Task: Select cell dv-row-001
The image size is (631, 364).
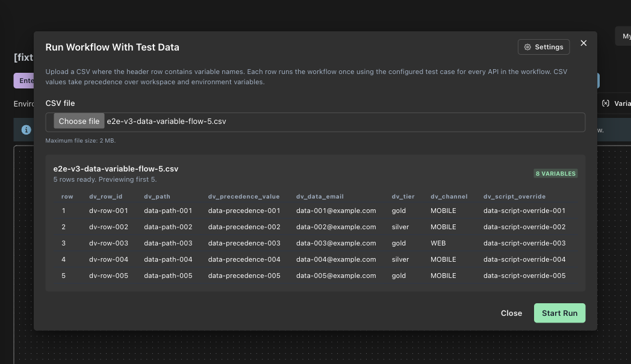Action: 108,211
